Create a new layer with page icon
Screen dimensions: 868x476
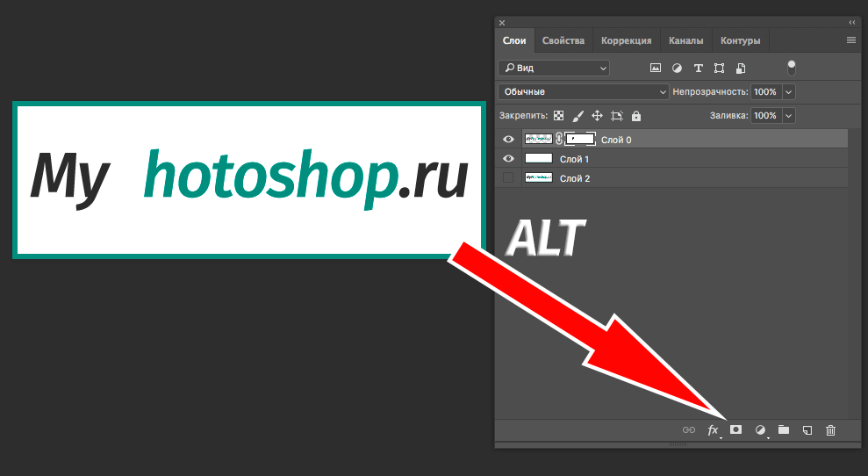(807, 430)
